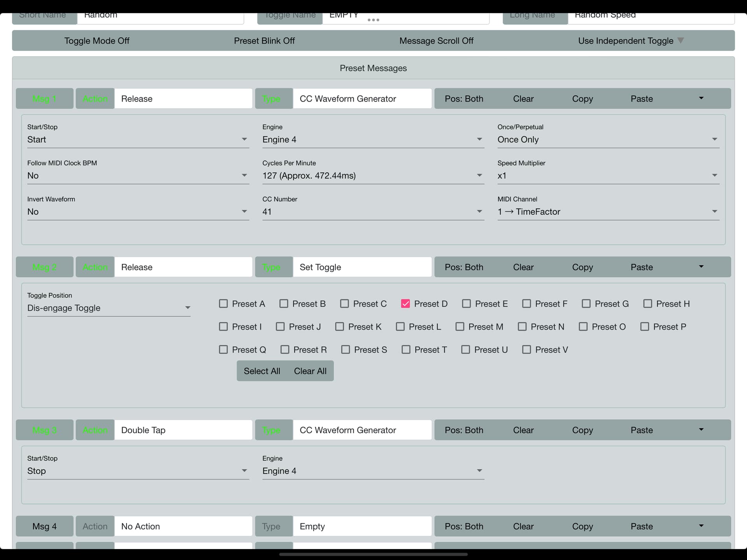Click the three-dot ellipsis at top
747x560 pixels.
click(373, 20)
